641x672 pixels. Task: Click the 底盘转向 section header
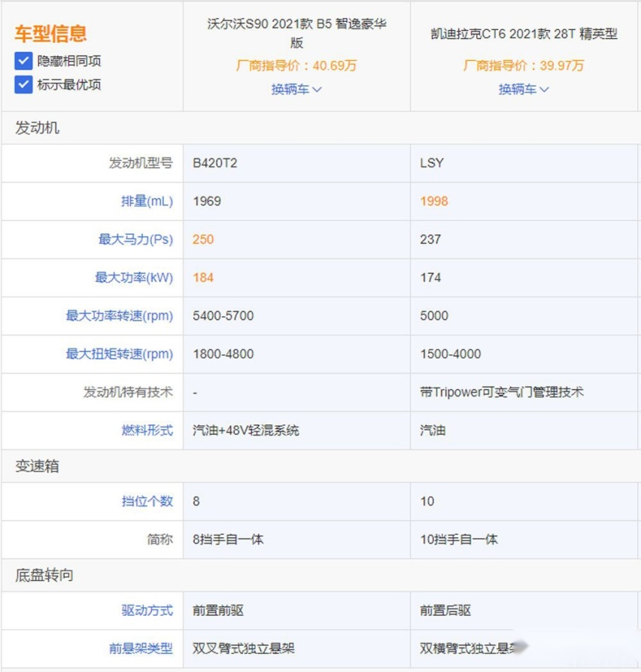tap(44, 575)
